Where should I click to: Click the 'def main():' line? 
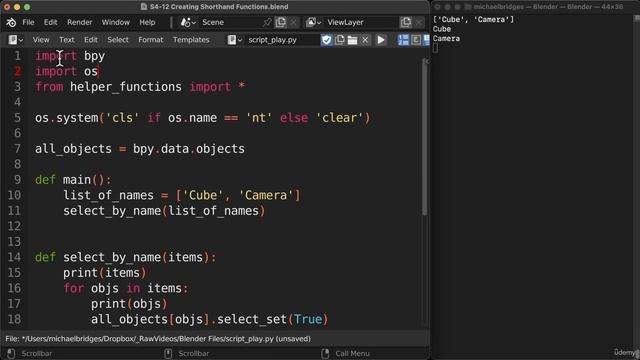(x=73, y=180)
